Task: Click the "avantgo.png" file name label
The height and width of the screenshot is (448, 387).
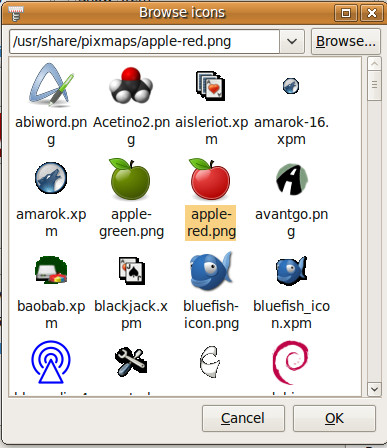Action: pyautogui.click(x=291, y=223)
